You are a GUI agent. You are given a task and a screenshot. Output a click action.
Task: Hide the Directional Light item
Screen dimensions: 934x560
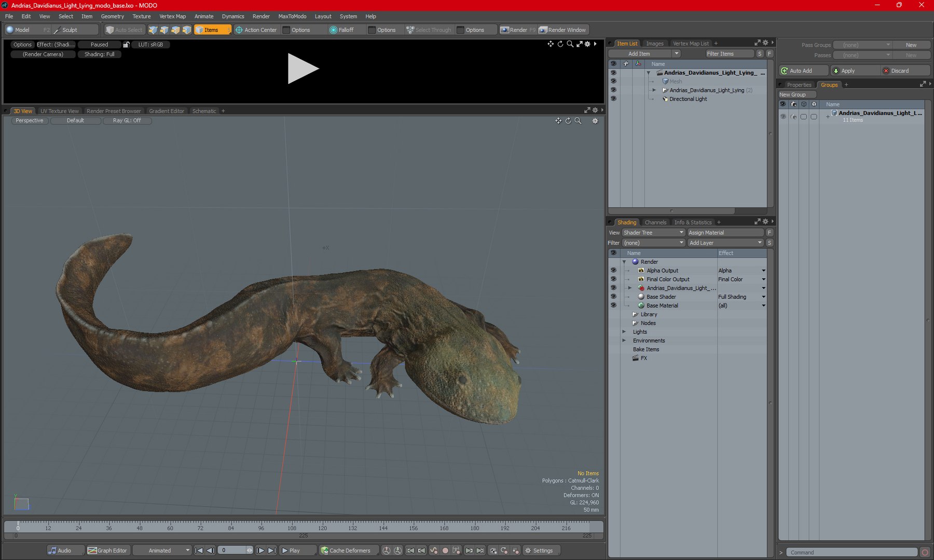coord(613,99)
